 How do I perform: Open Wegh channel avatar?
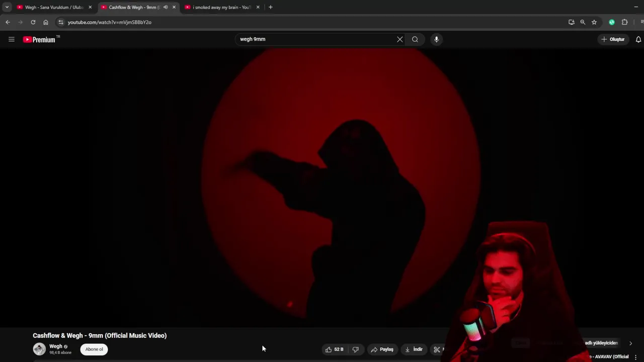click(x=39, y=349)
